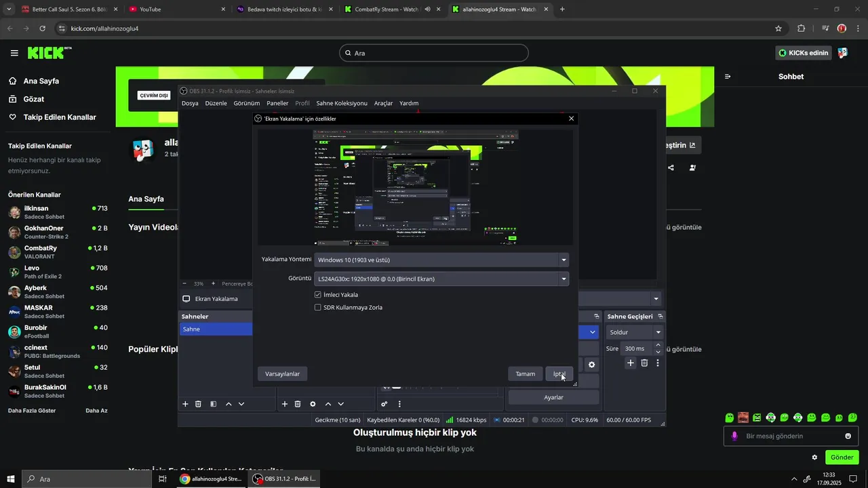Open the Düzenle menu in OBS

coord(216,103)
